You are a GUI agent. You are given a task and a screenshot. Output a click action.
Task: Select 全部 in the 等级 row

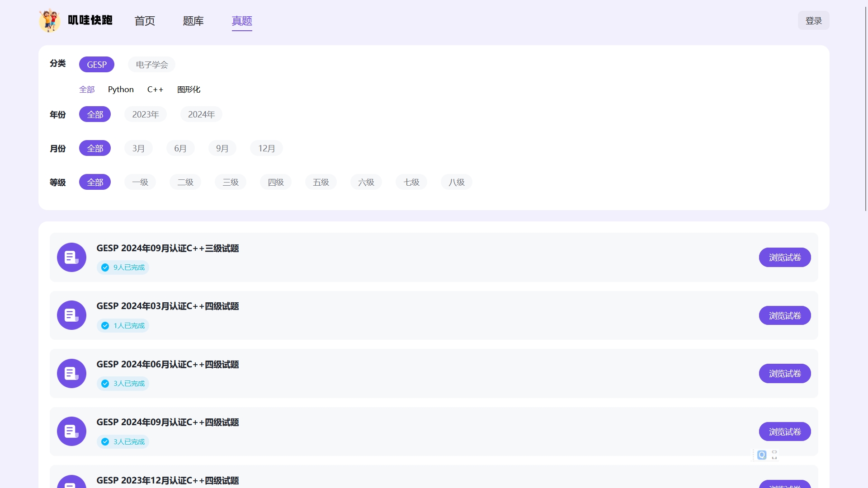click(95, 182)
